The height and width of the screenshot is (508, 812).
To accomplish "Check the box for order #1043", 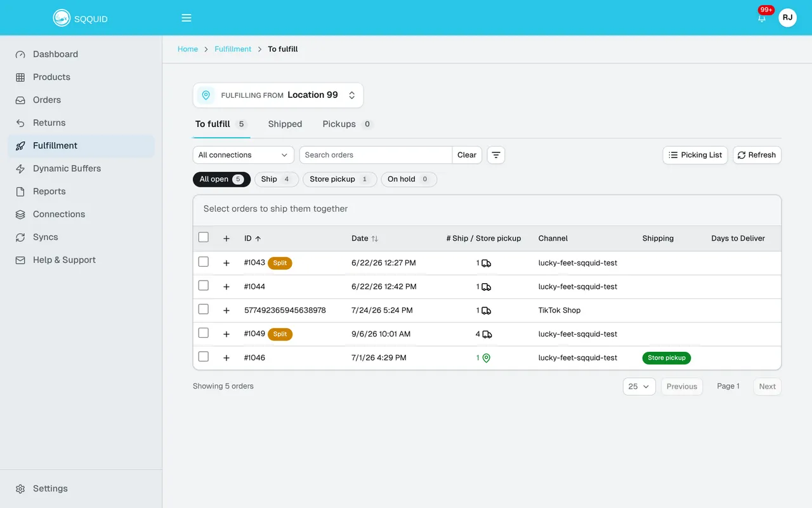I will click(x=204, y=262).
